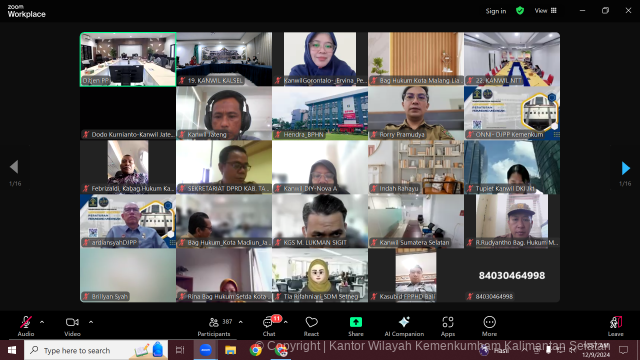Click the green Share screen icon

point(356,322)
